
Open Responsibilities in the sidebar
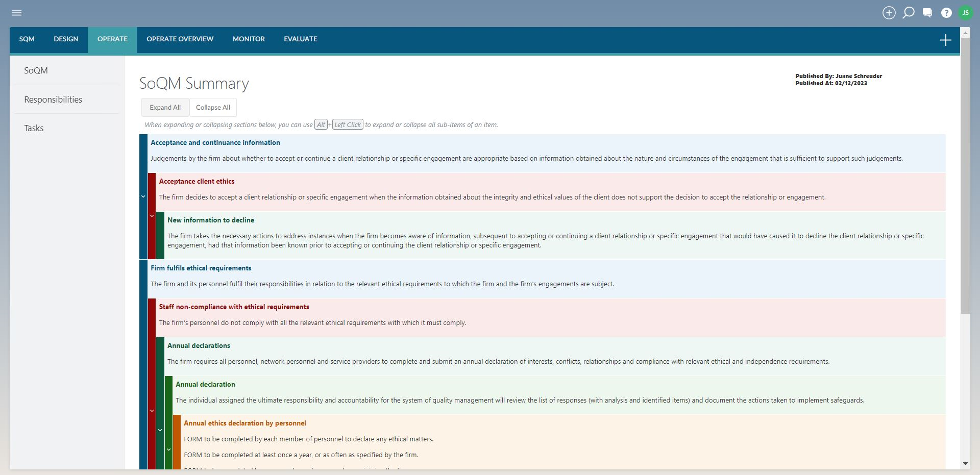(53, 99)
